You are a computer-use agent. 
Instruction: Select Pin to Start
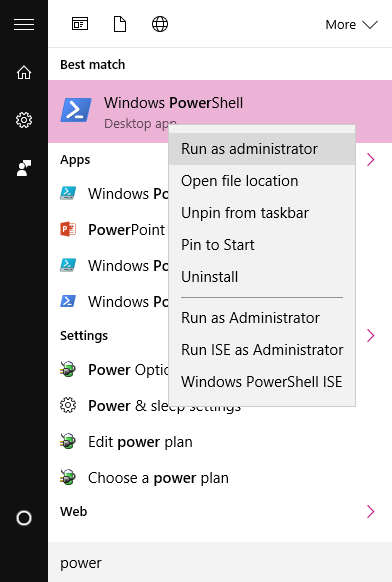point(262,245)
